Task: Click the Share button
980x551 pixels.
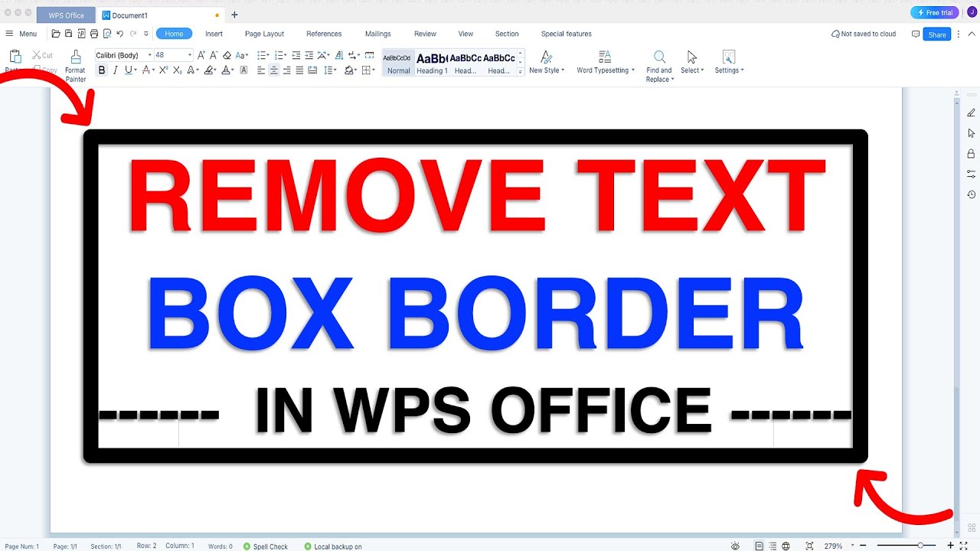Action: (x=937, y=34)
